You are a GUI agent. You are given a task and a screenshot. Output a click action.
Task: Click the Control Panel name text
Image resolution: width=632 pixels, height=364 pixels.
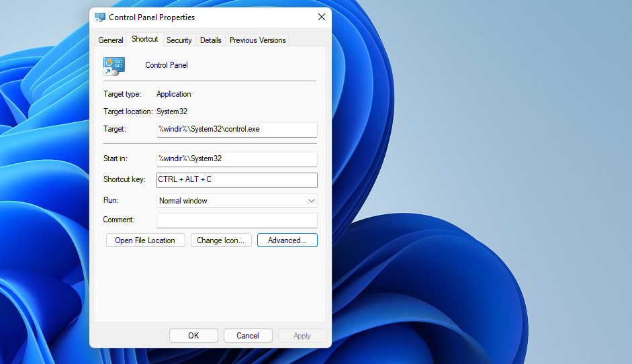tap(167, 65)
